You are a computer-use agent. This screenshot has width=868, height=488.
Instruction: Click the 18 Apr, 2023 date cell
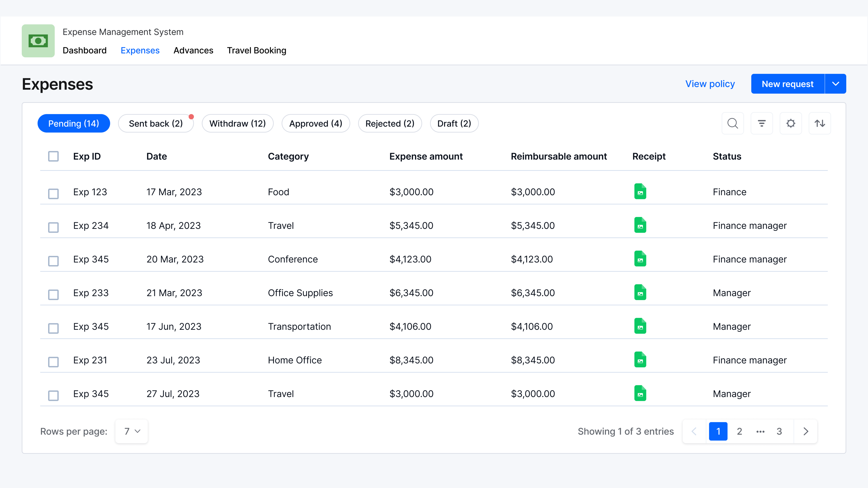pos(173,225)
